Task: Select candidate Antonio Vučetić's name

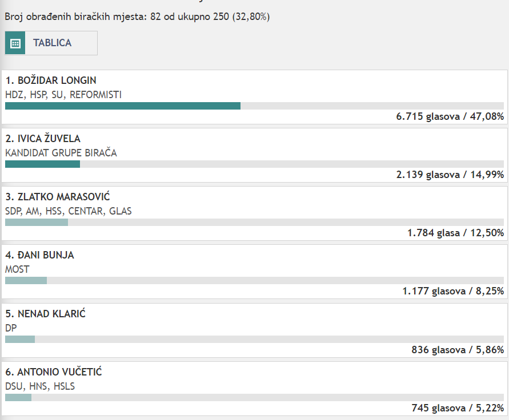Action: [53, 372]
